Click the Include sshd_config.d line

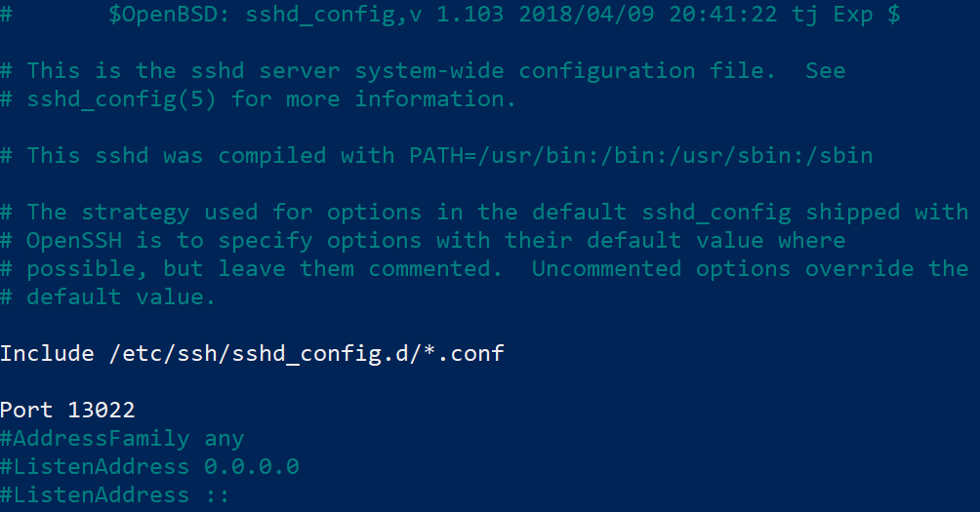point(252,354)
